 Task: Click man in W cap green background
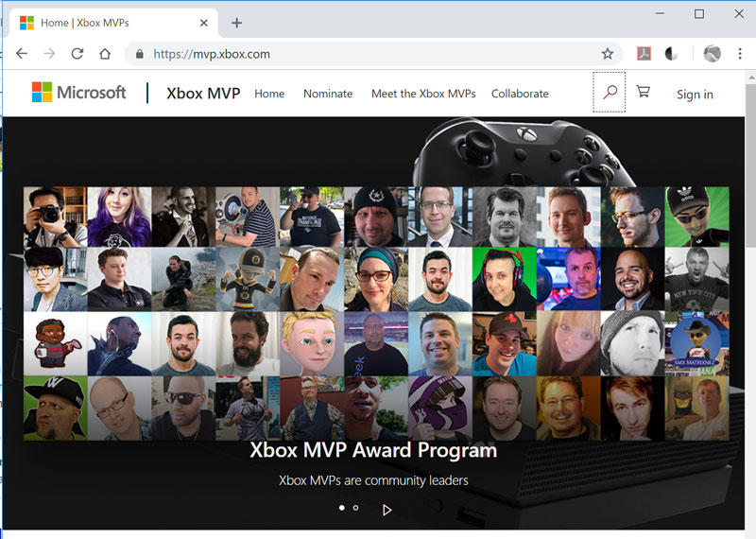pyautogui.click(x=56, y=409)
